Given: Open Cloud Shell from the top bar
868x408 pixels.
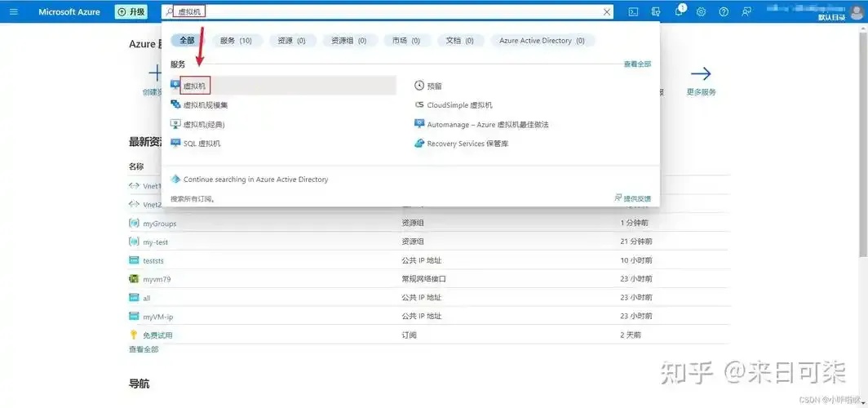Looking at the screenshot, I should [x=634, y=11].
